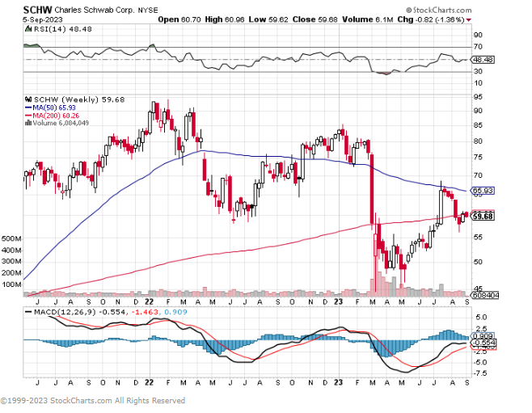Click the MACD(12,26,9) -0.554 legend text
The image size is (532, 413).
(x=79, y=312)
